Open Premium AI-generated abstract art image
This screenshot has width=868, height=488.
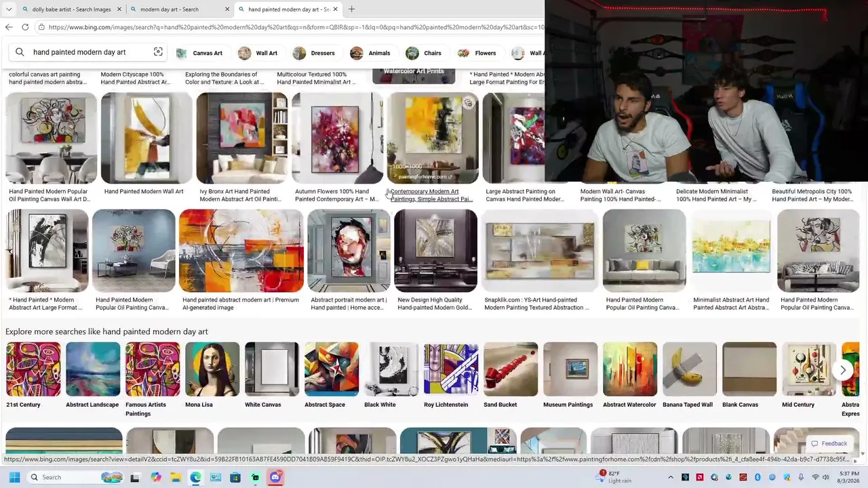click(241, 251)
